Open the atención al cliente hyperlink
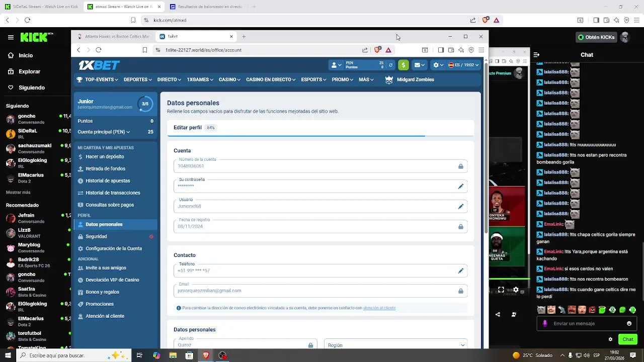Screen dimensions: 644x362 coord(379,308)
